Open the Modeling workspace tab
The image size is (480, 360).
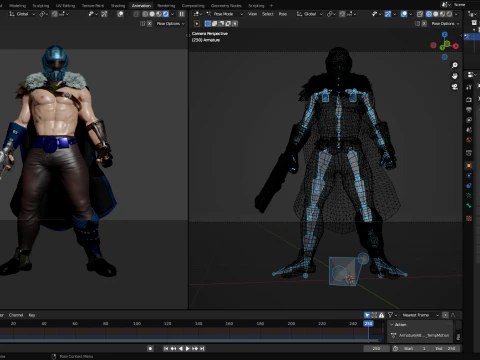point(17,6)
